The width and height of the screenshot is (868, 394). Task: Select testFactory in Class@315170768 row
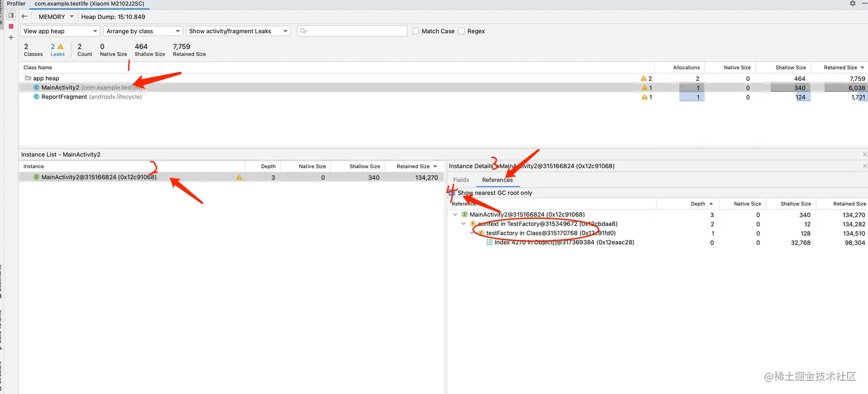(658, 233)
